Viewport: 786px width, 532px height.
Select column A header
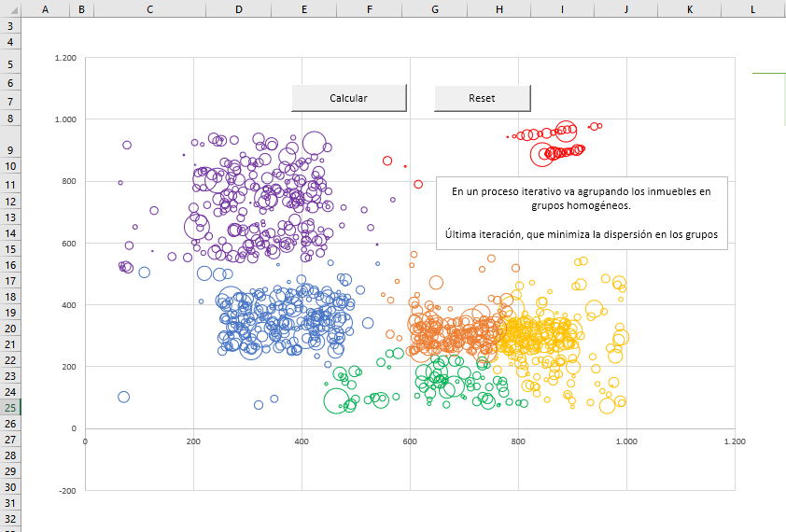point(46,8)
